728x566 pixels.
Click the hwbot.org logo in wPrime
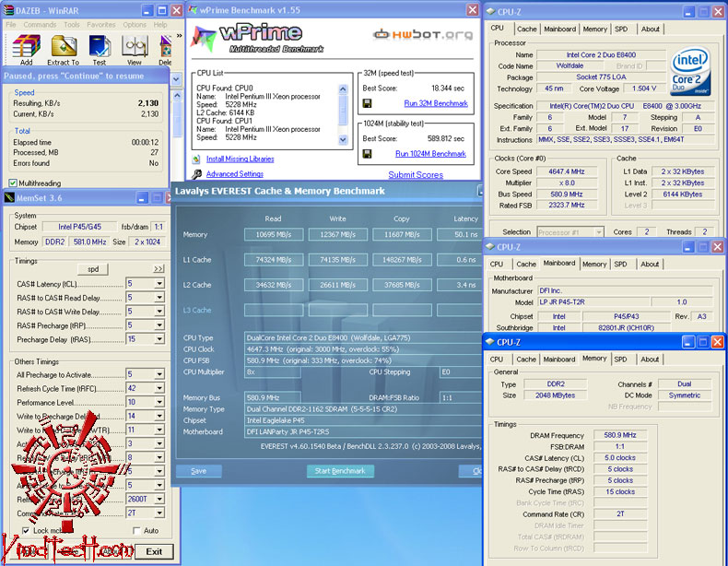(423, 34)
